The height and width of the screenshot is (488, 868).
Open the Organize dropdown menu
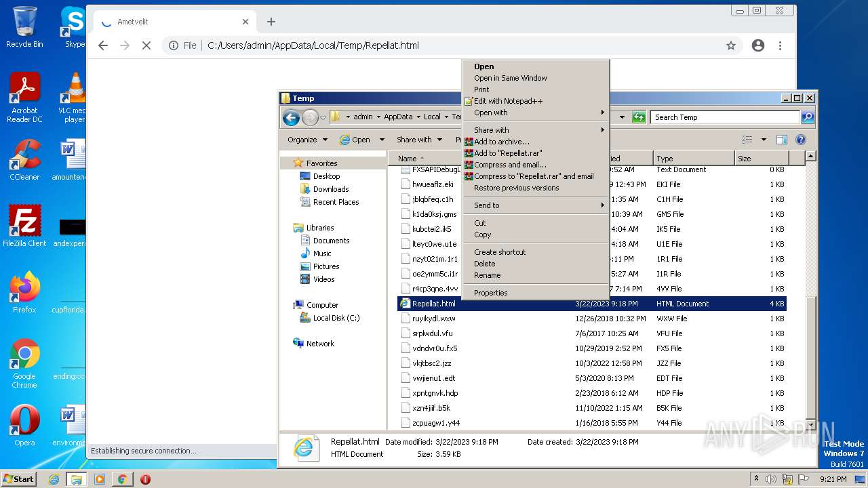[x=307, y=140]
